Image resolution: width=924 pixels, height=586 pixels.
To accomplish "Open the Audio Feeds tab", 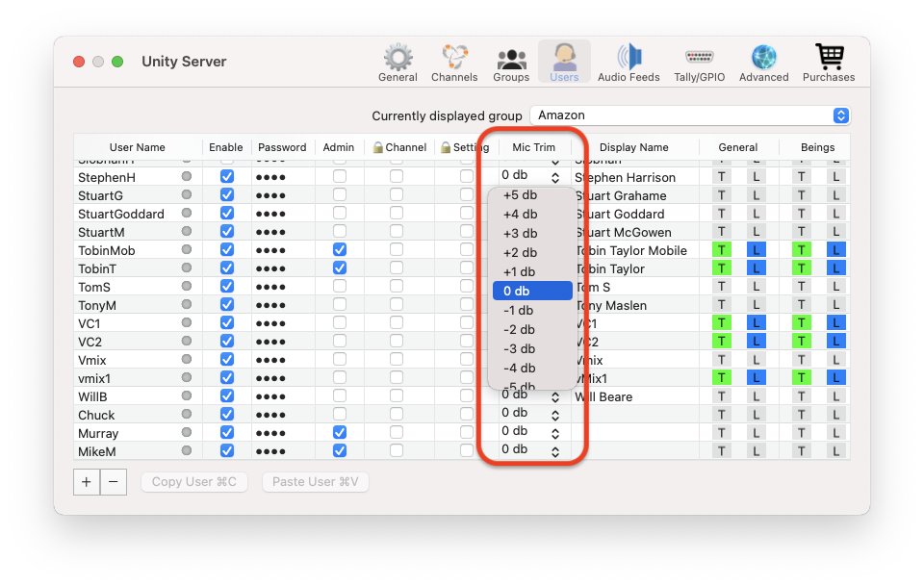I will tap(629, 63).
